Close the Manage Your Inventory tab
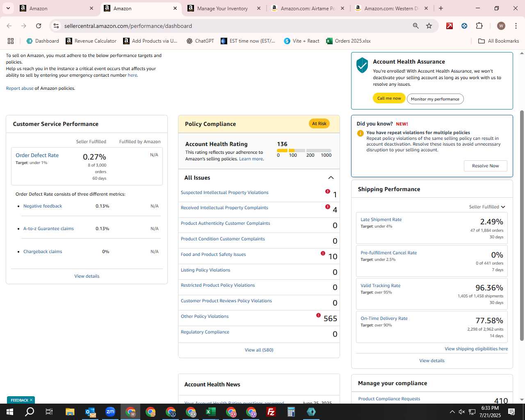This screenshot has height=420, width=525. [x=259, y=8]
